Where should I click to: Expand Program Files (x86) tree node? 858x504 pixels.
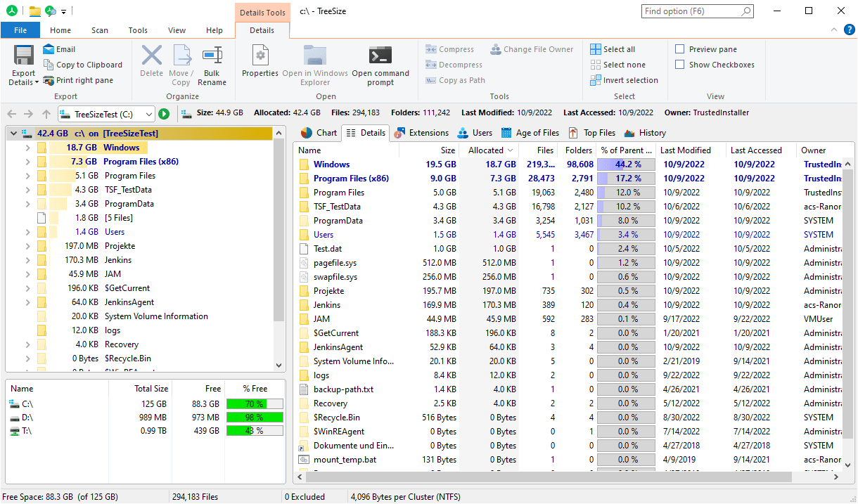pos(27,162)
